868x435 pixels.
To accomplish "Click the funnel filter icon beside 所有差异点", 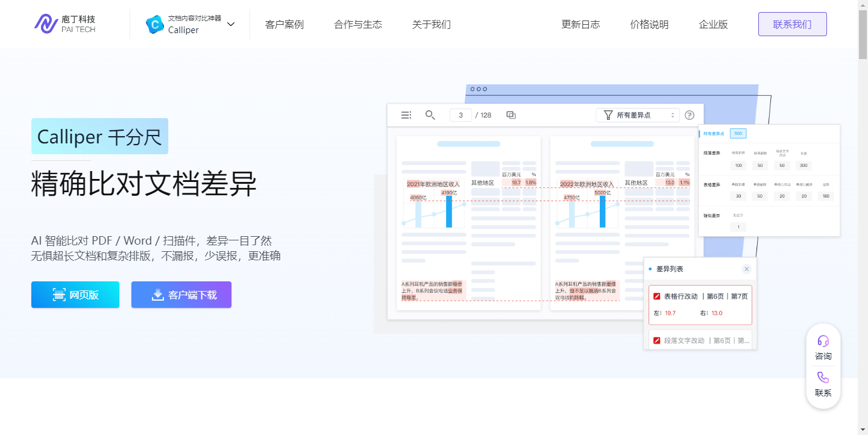I will pos(608,115).
